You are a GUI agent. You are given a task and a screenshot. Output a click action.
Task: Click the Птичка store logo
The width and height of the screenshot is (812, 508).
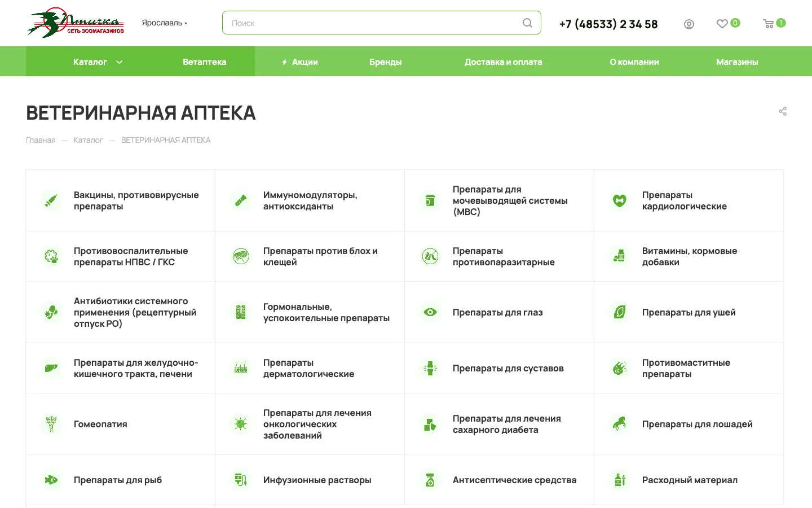76,23
